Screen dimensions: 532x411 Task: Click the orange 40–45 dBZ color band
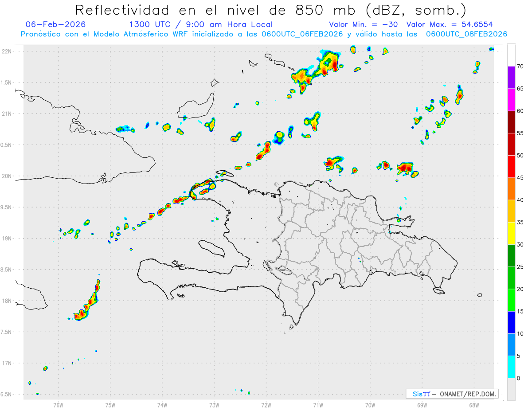pos(512,189)
